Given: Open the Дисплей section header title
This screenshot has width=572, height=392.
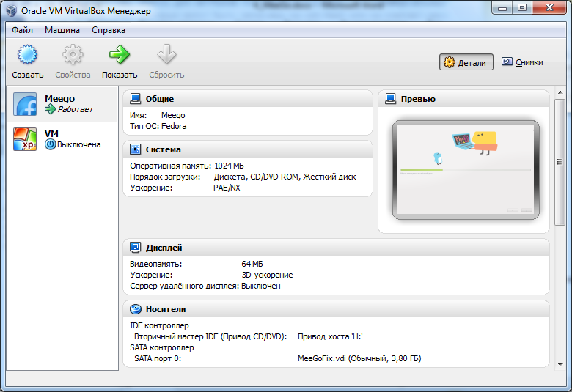Looking at the screenshot, I should tap(164, 248).
